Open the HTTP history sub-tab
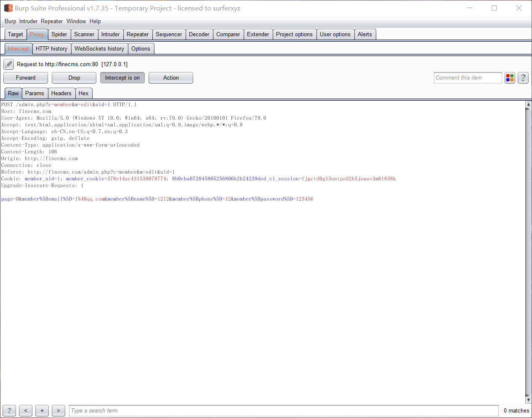The image size is (532, 418). (x=51, y=49)
